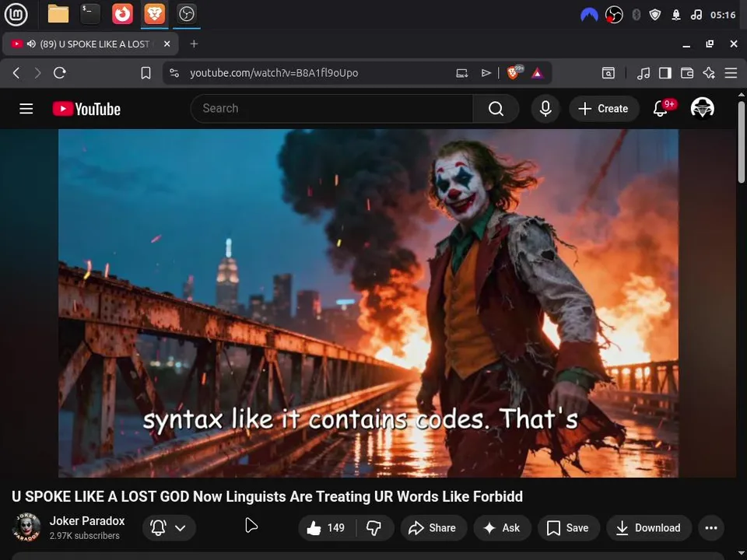Open Brave Rewards triangle icon
Screen dimensions: 747x560
pyautogui.click(x=538, y=73)
